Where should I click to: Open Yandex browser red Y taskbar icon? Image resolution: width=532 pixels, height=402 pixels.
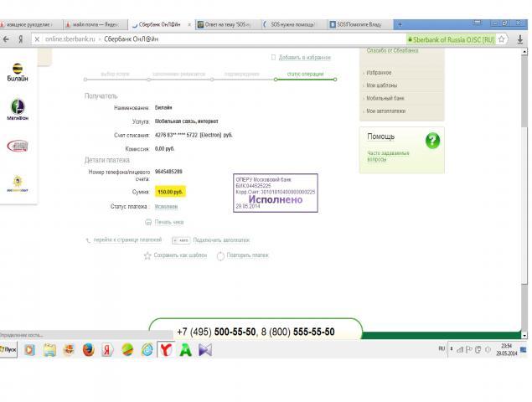pos(166,350)
